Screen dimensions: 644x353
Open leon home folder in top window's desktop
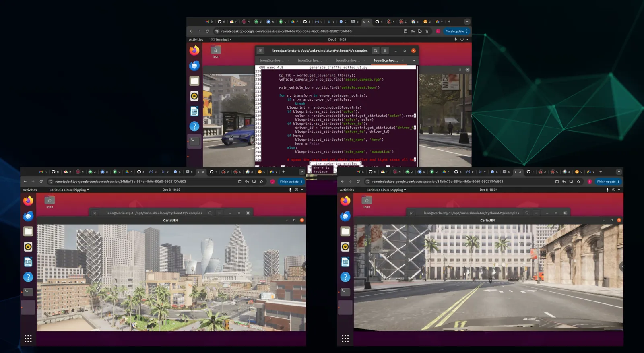(x=216, y=52)
